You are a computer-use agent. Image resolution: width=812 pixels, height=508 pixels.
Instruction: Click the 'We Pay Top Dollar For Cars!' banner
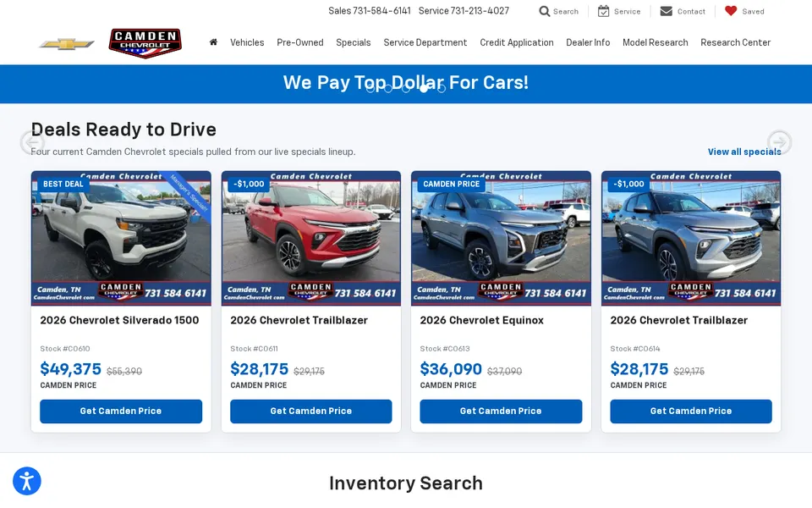(x=406, y=83)
